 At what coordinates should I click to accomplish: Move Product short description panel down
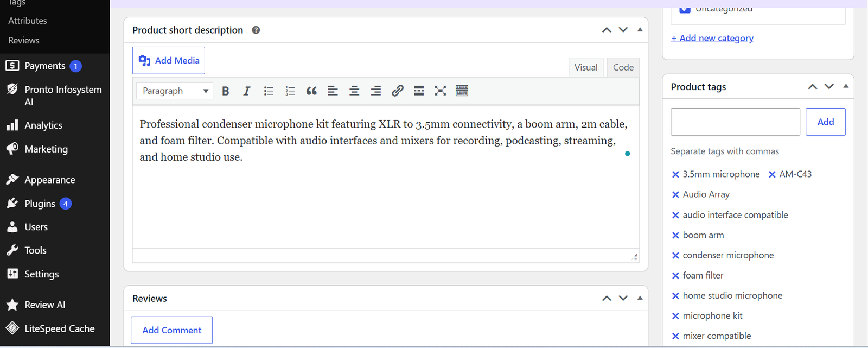tap(623, 30)
